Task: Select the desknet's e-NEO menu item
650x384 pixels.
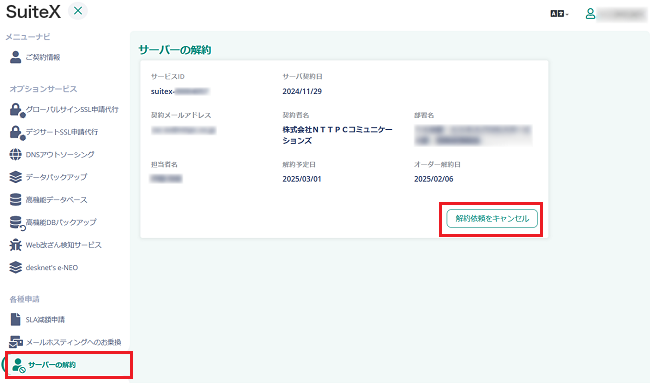Action: [x=44, y=267]
